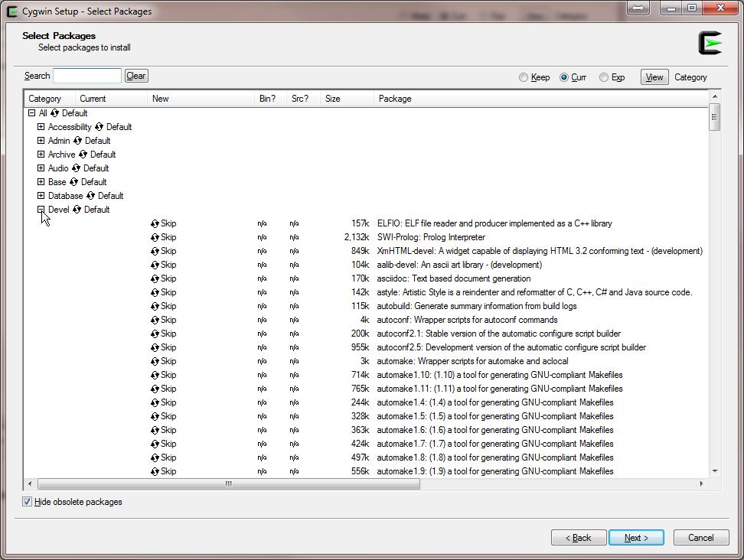This screenshot has height=560, width=744.
Task: Expand the Database category
Action: coord(41,195)
